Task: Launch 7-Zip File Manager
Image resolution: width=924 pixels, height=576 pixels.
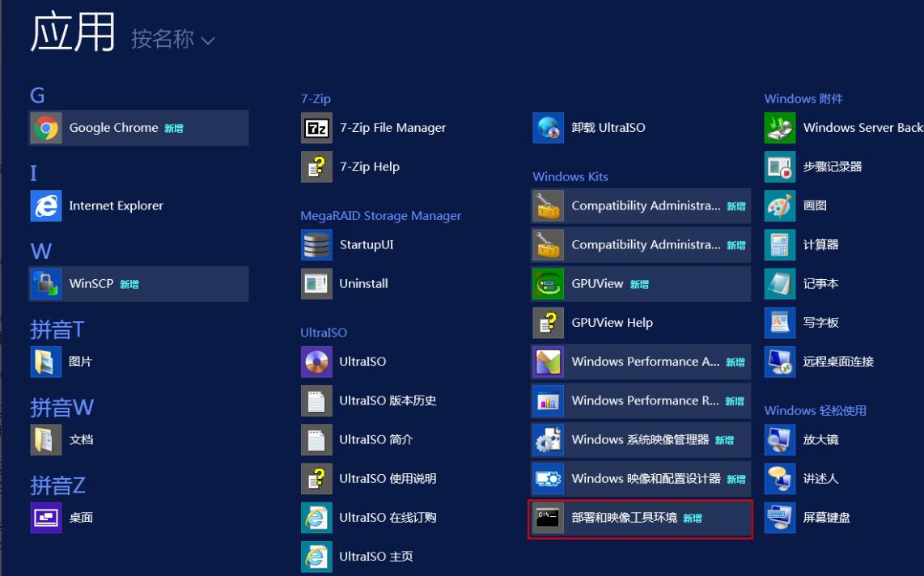Action: 316,128
